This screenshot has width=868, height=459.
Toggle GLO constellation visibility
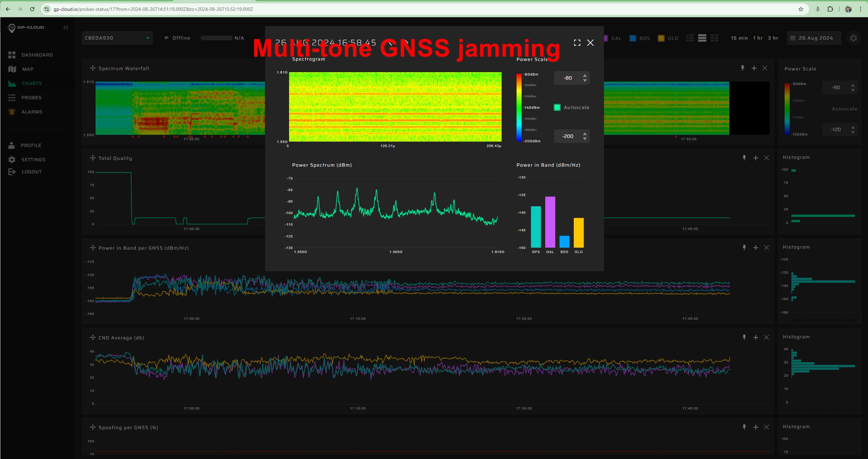[x=661, y=38]
